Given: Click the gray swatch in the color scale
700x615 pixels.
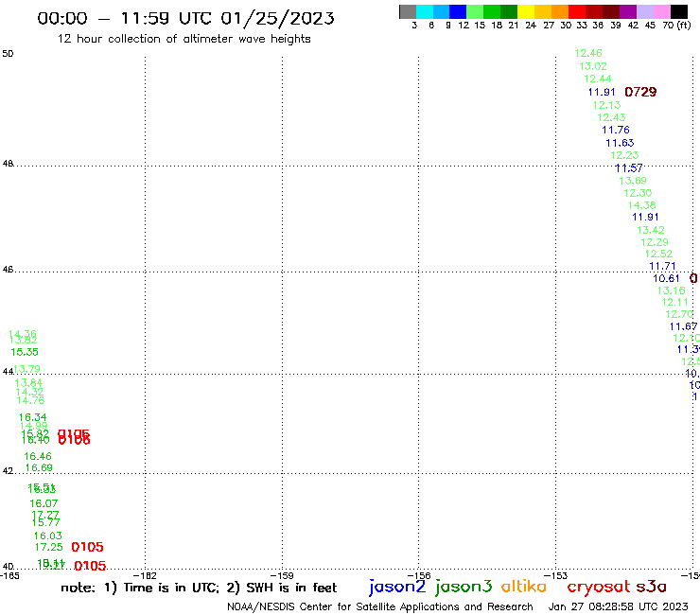Looking at the screenshot, I should pyautogui.click(x=408, y=11).
